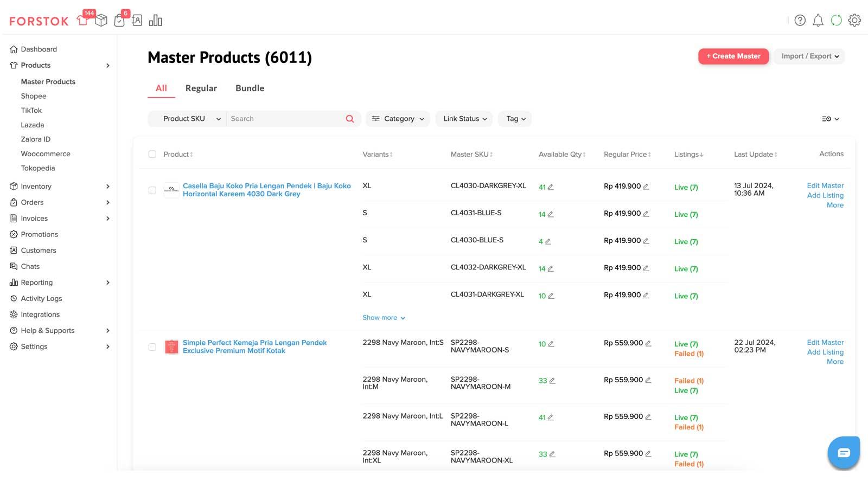This screenshot has width=868, height=488.
Task: Open the Category filter dropdown
Action: pos(398,119)
